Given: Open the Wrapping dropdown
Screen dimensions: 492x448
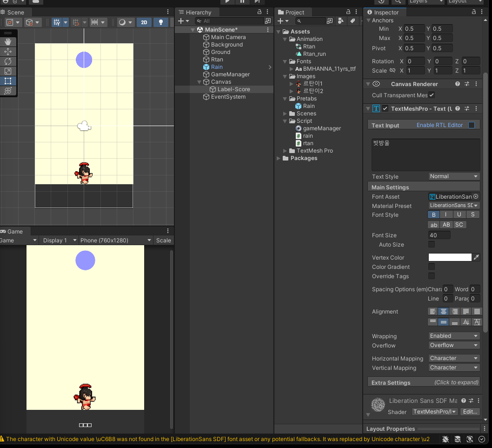Looking at the screenshot, I should coord(454,336).
